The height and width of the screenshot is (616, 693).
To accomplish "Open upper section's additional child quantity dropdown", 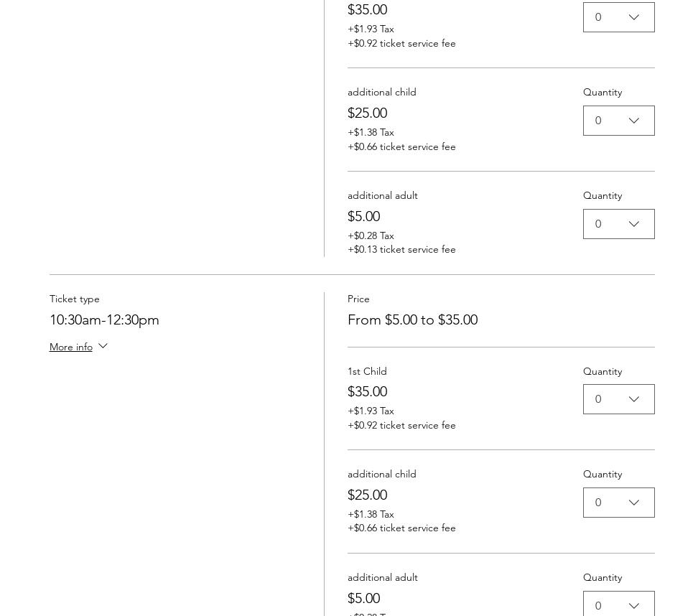I will point(618,121).
